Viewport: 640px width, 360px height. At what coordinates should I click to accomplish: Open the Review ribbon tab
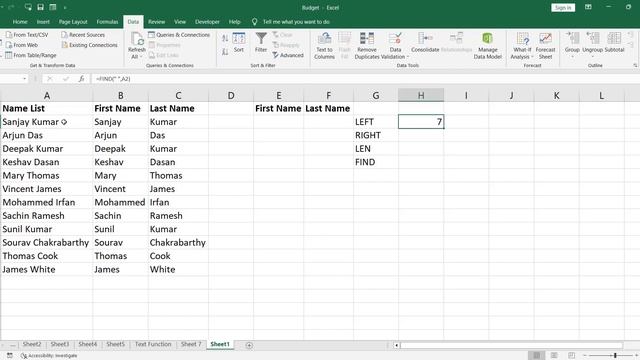pyautogui.click(x=157, y=22)
